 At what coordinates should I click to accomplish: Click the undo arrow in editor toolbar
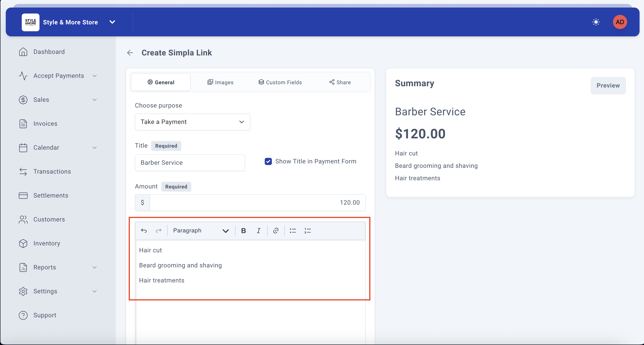[x=144, y=231]
